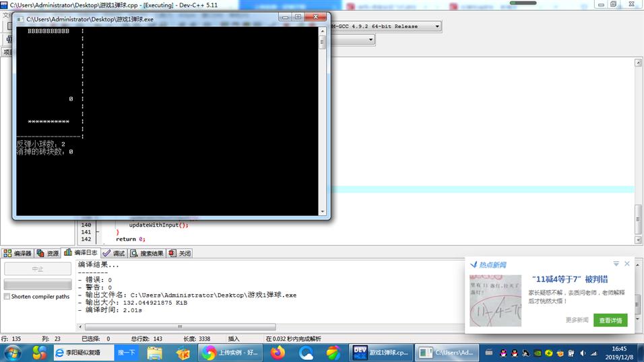Switch to Dev-C++ 游戏1弹球.cpp taskbar button
This screenshot has width=644, height=362.
pos(381,353)
